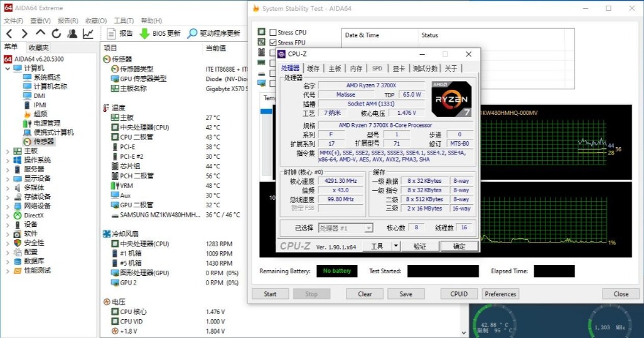Click the flame icon in Stability Test title
Screen dimensions: 644x338
[x=256, y=8]
